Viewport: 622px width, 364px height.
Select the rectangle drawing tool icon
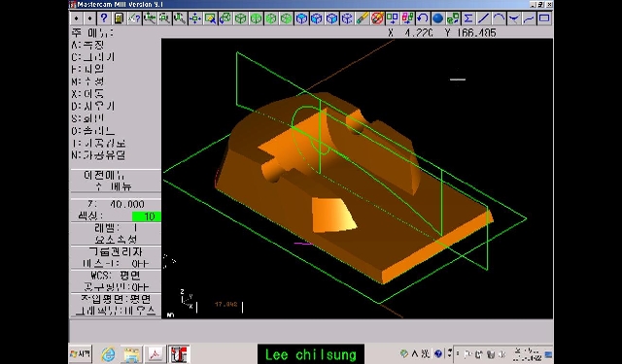point(544,18)
